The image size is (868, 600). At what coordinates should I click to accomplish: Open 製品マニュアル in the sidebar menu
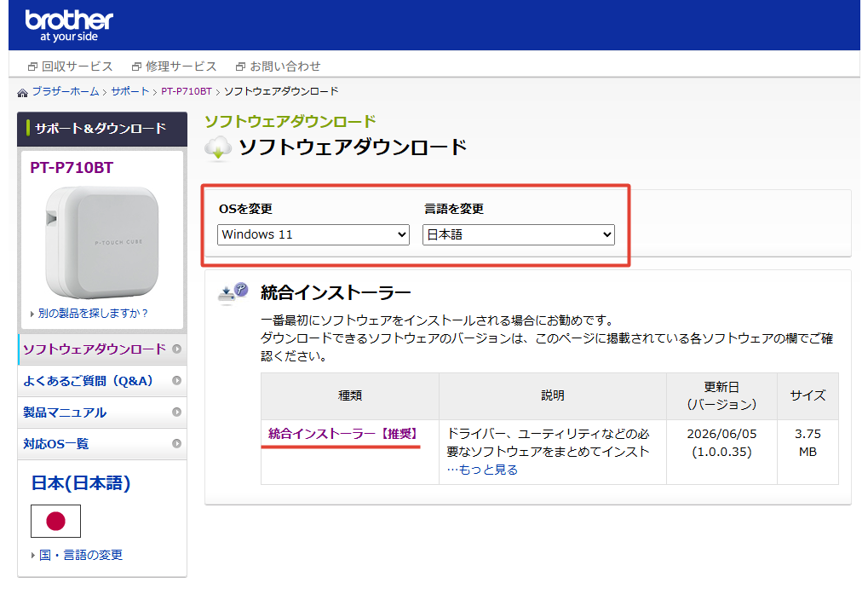pyautogui.click(x=102, y=412)
